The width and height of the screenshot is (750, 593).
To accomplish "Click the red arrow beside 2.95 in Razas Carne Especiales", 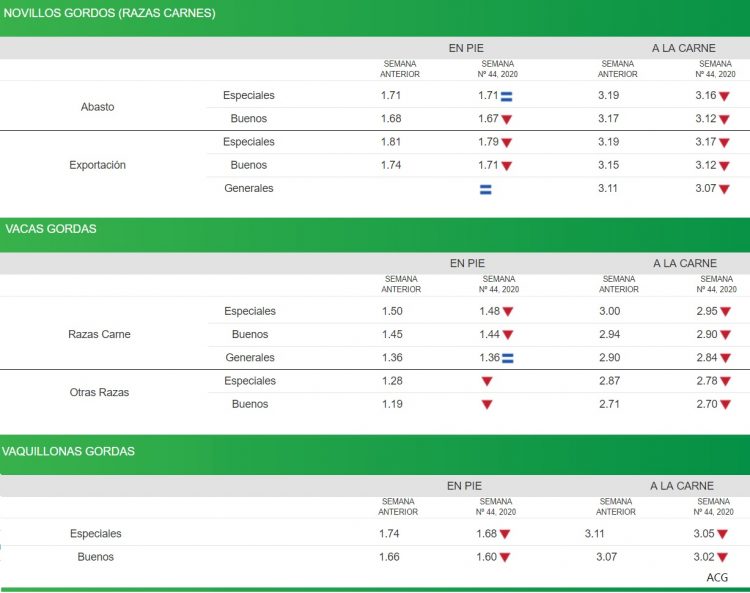I will [x=725, y=312].
